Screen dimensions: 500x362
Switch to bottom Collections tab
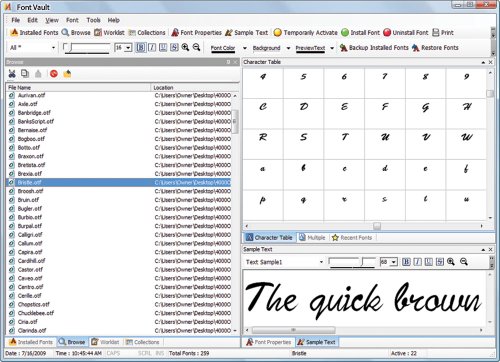point(142,342)
